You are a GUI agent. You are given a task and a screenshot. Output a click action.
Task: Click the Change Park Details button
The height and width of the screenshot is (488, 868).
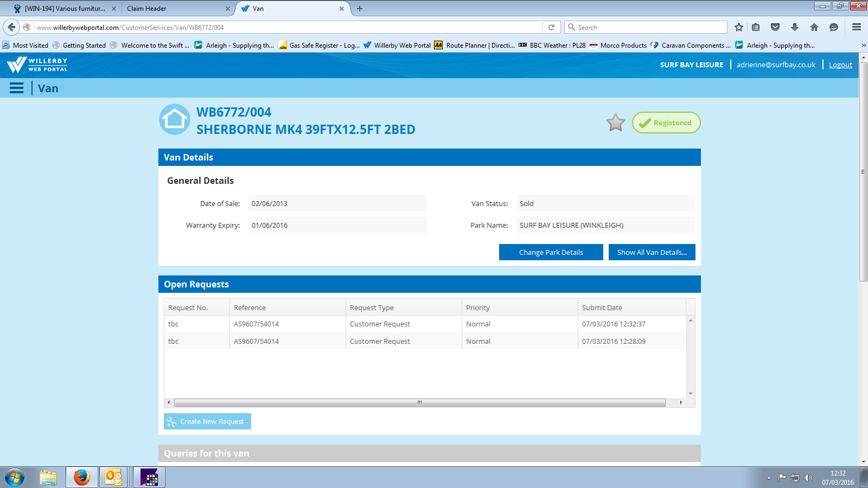pos(551,252)
